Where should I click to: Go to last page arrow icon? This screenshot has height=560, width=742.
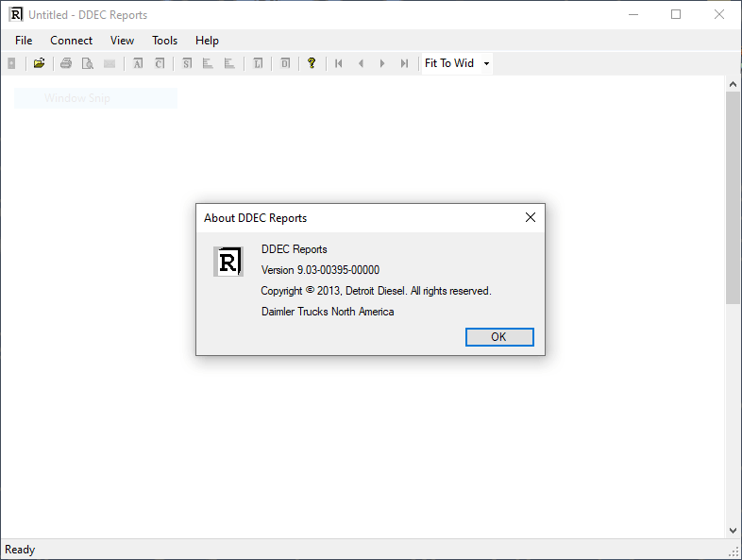click(x=404, y=63)
